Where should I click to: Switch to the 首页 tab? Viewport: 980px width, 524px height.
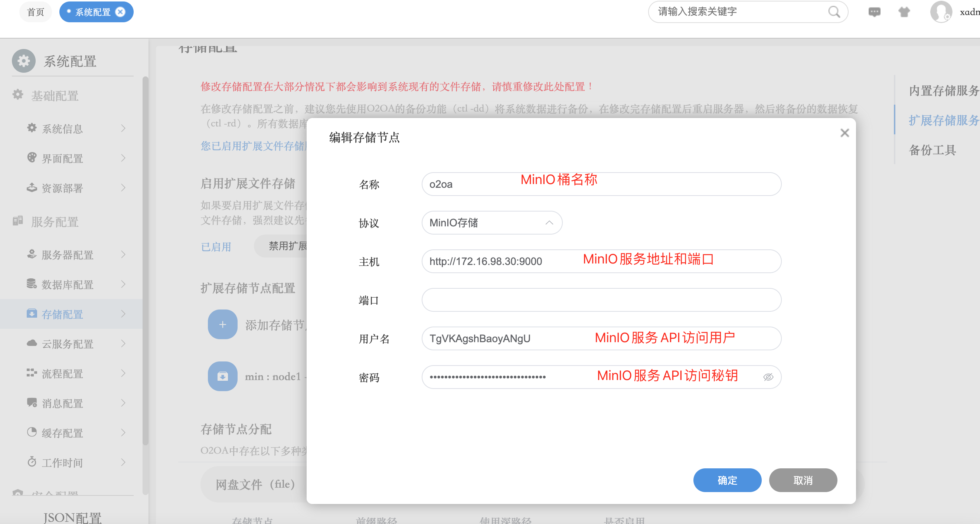[36, 12]
